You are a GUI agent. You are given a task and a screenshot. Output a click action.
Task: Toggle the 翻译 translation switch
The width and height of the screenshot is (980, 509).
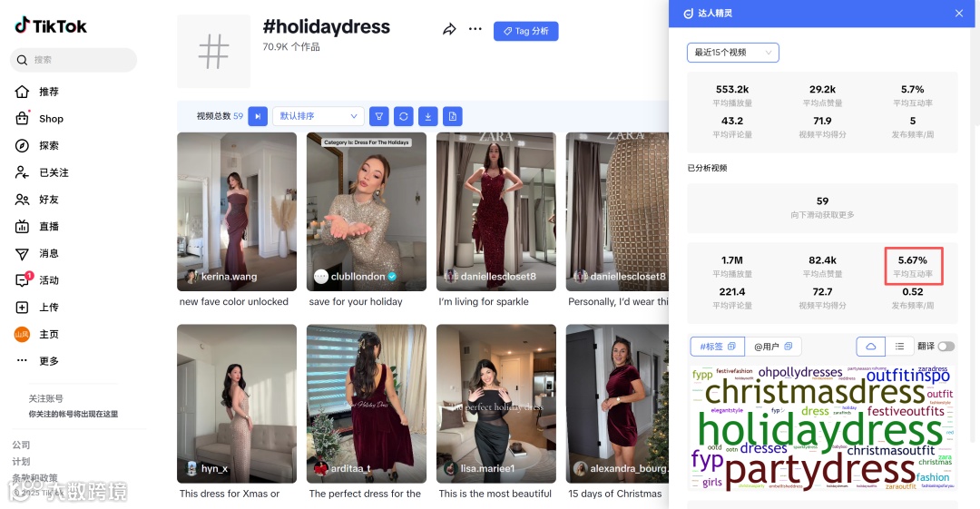coord(946,347)
